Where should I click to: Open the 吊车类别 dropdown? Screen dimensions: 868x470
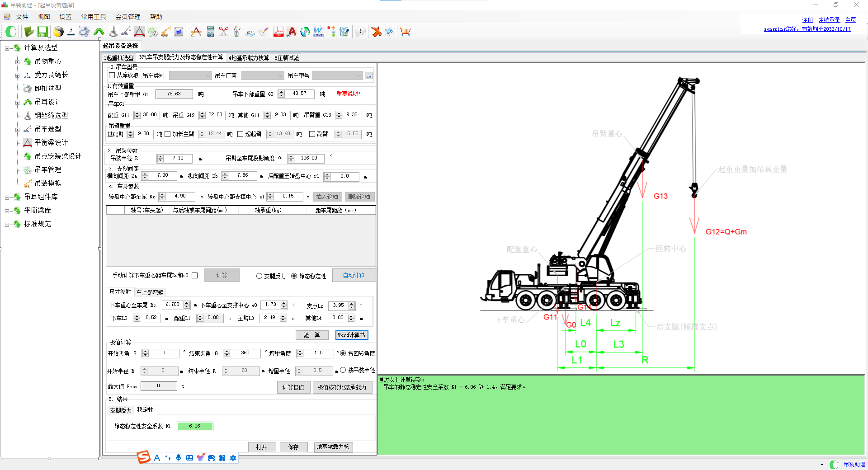tap(190, 75)
